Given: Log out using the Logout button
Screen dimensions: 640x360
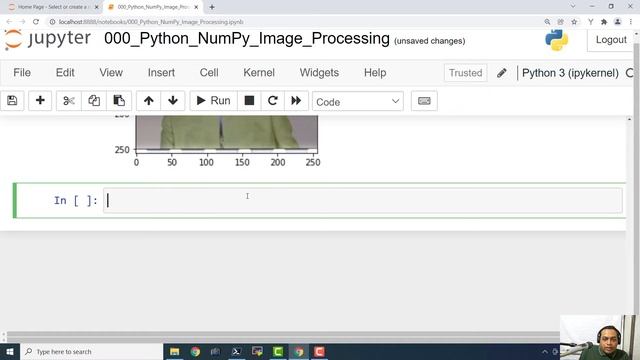Looking at the screenshot, I should [611, 40].
